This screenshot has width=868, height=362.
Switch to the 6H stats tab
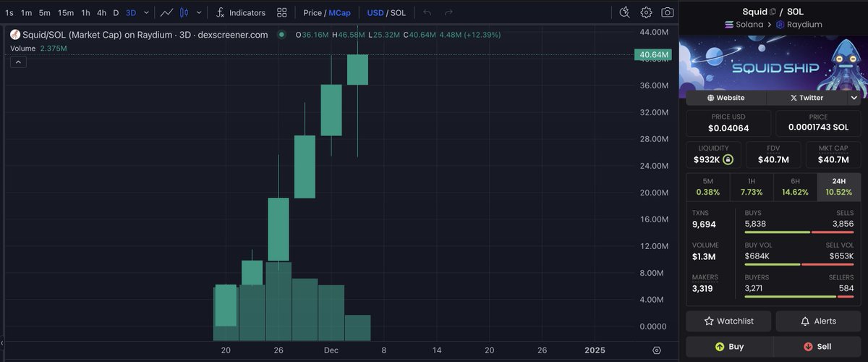pyautogui.click(x=795, y=187)
